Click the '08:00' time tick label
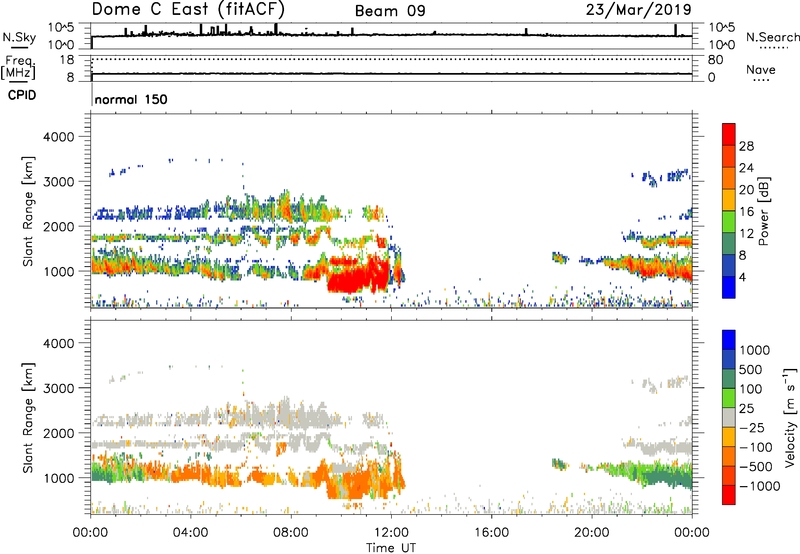800x554 pixels. (x=291, y=533)
